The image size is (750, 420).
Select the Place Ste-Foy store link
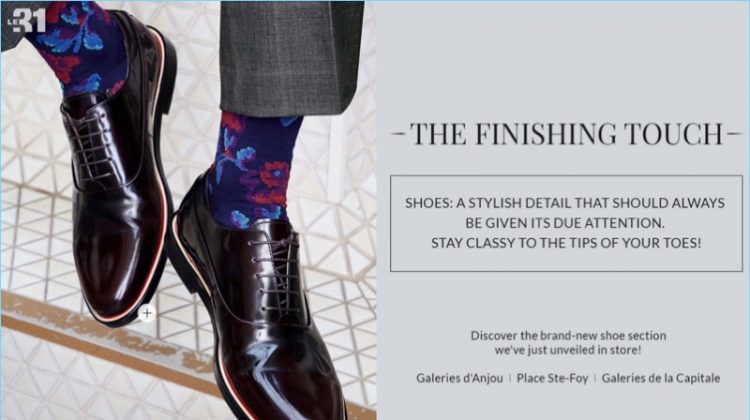552,378
